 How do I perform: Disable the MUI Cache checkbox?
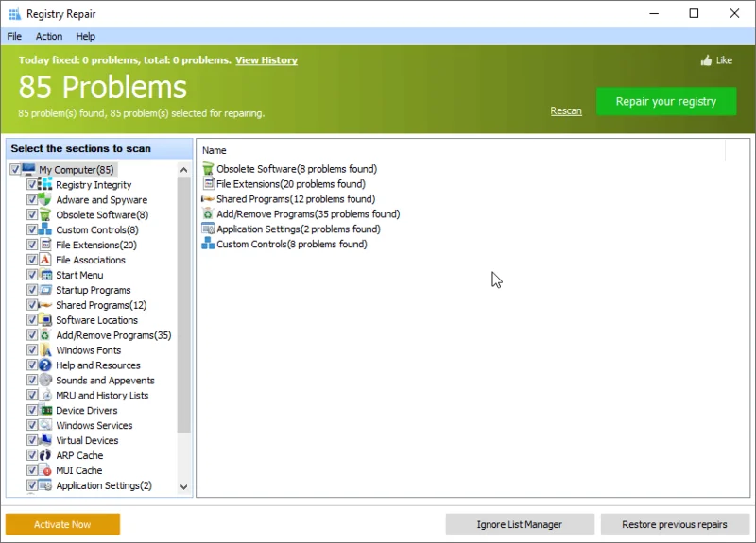tap(32, 470)
